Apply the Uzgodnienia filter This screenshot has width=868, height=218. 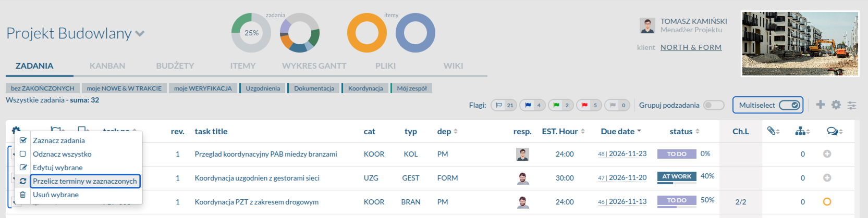point(263,88)
